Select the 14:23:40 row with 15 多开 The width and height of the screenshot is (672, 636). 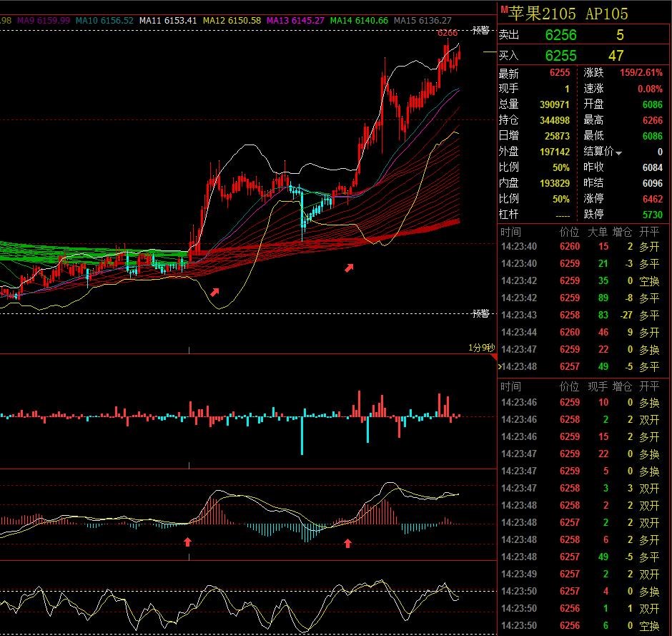click(x=583, y=247)
